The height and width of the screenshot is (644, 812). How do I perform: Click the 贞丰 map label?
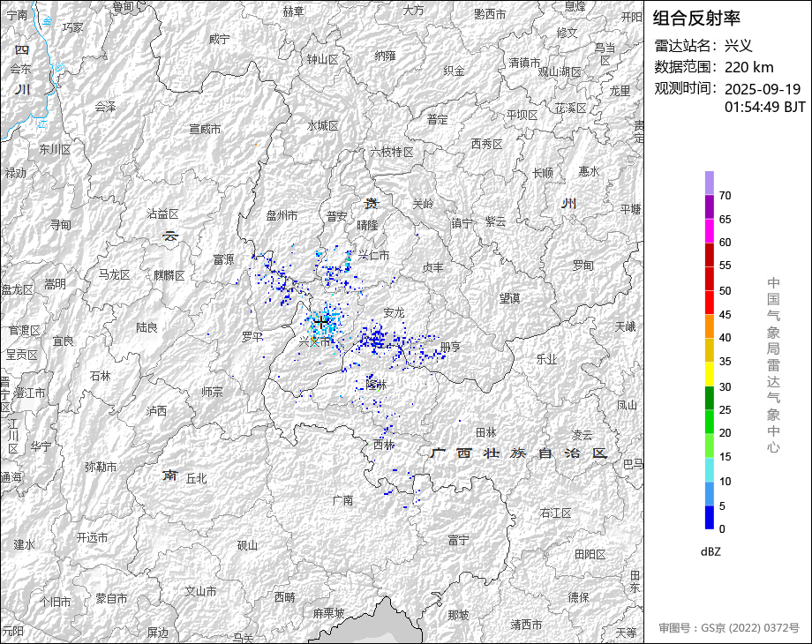tap(433, 267)
